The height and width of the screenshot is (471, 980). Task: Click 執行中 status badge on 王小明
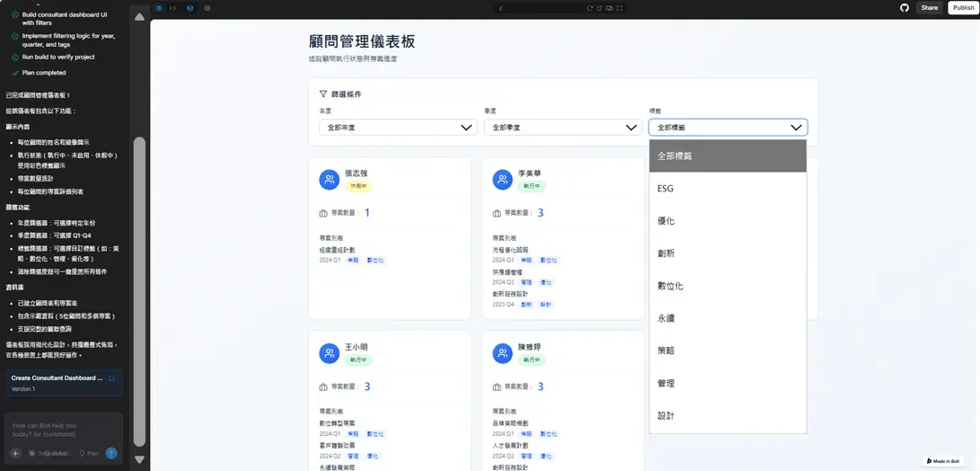(358, 360)
